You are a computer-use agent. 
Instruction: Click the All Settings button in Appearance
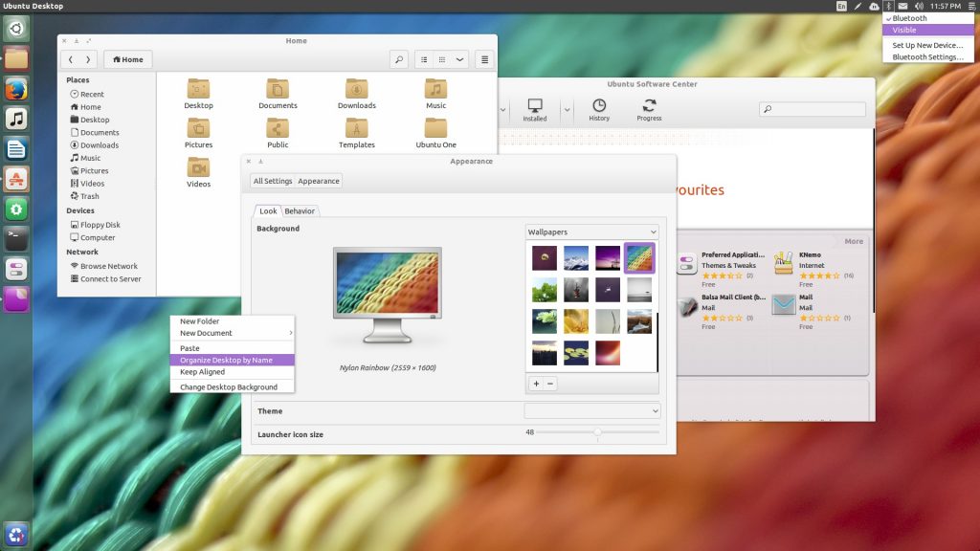click(272, 181)
